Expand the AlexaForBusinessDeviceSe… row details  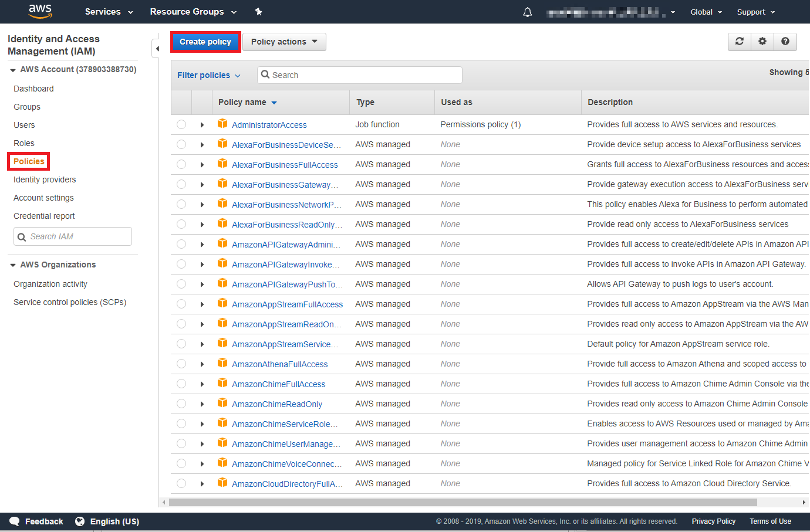[202, 145]
